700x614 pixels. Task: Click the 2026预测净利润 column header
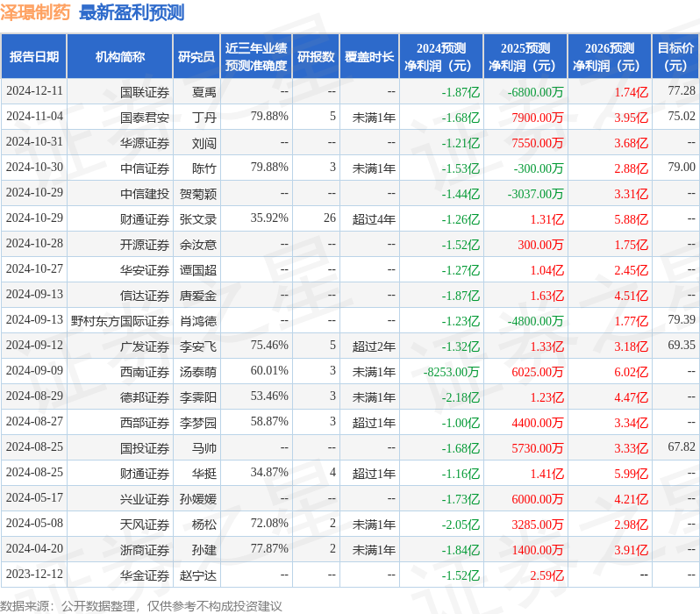609,57
